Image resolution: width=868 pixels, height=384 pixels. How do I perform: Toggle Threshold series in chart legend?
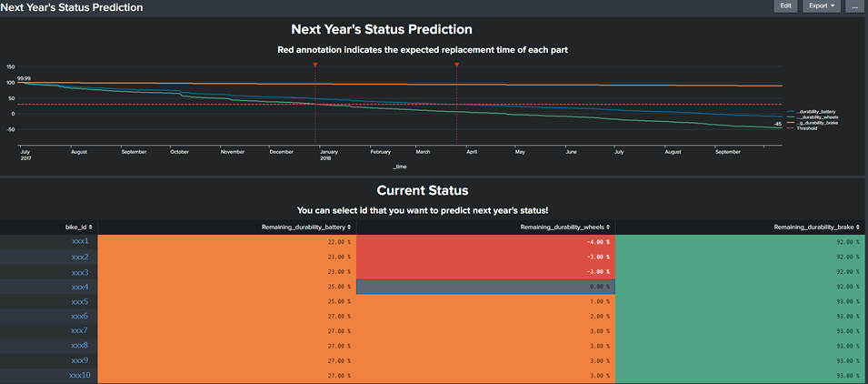[x=806, y=128]
